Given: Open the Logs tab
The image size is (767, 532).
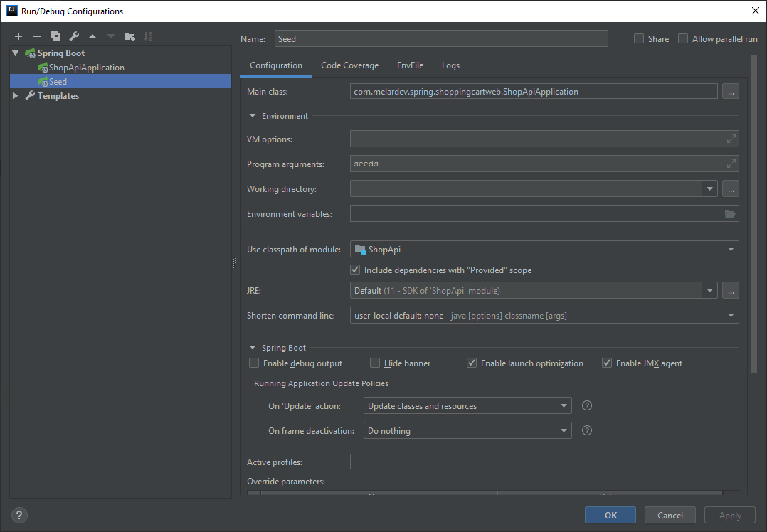Looking at the screenshot, I should coord(450,65).
